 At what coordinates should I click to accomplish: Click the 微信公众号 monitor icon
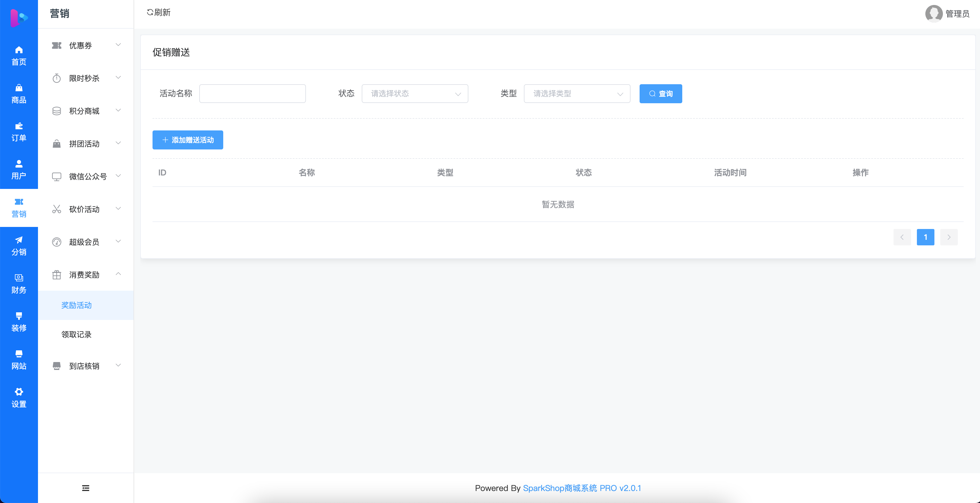(57, 177)
